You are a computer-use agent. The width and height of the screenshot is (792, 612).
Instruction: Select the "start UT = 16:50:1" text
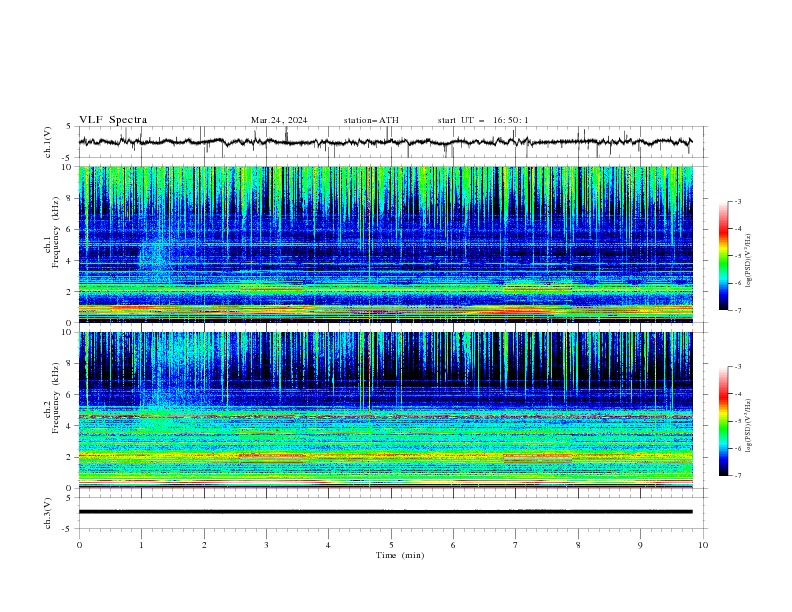pyautogui.click(x=483, y=120)
